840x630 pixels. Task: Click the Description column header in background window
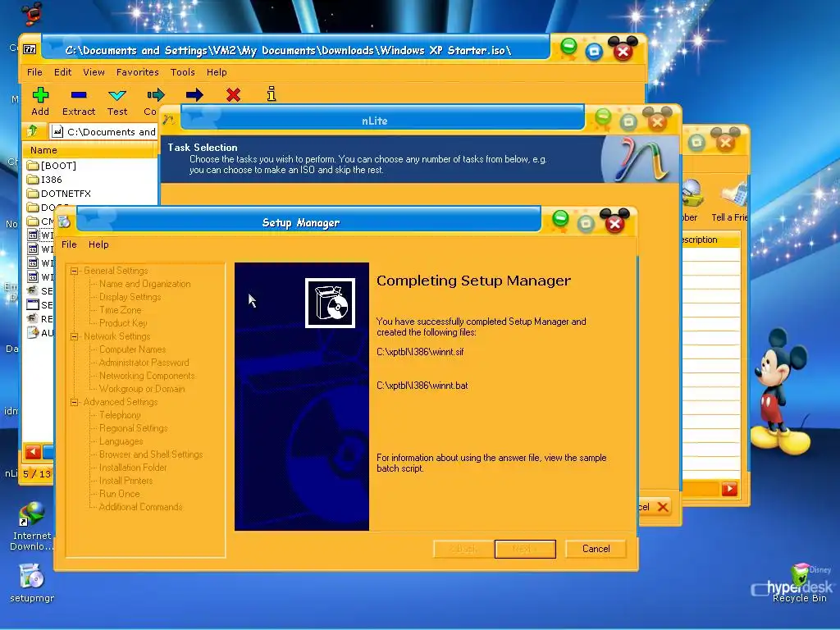(710, 240)
